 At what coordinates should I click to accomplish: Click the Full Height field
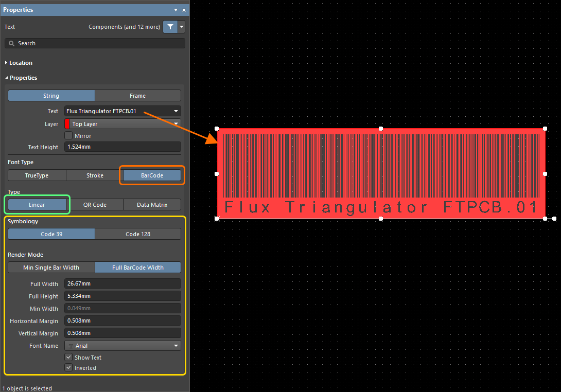coord(122,296)
